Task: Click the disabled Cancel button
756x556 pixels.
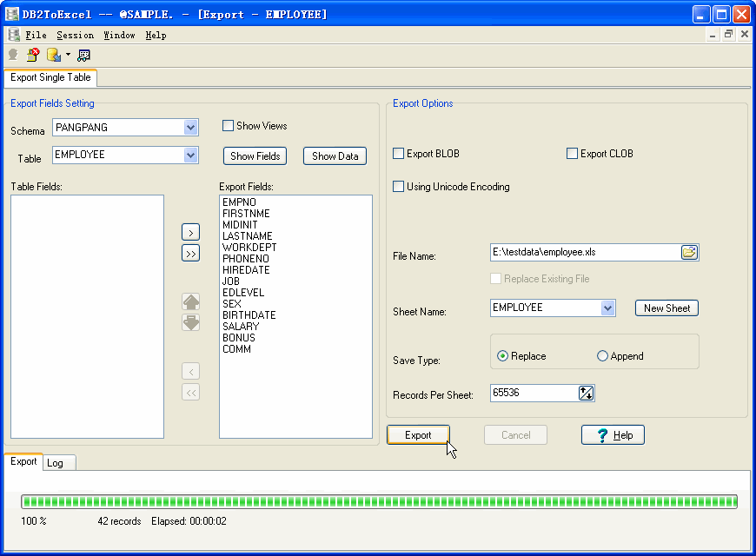Action: 515,435
